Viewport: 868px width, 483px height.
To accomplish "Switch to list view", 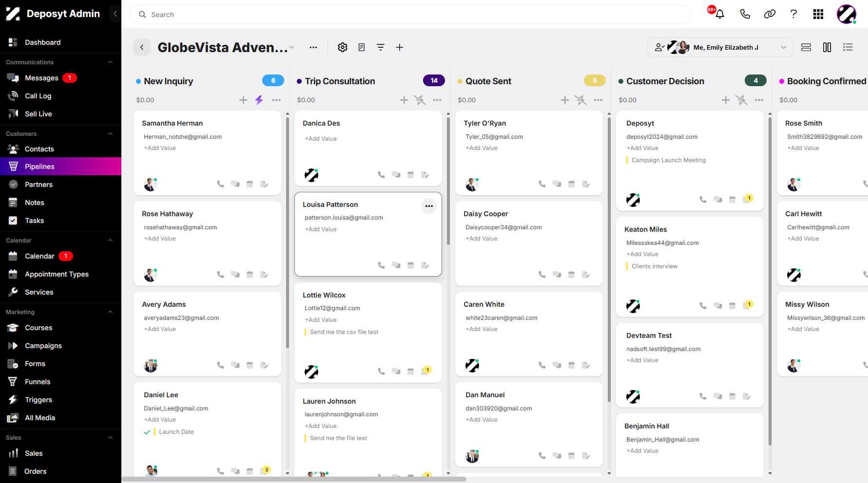I will (848, 47).
